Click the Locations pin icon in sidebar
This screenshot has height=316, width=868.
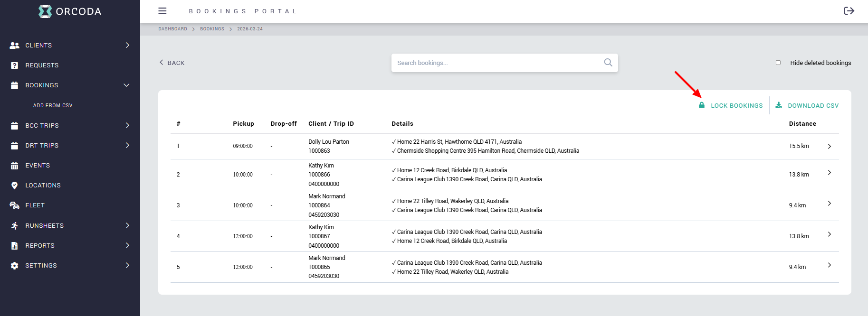point(15,186)
